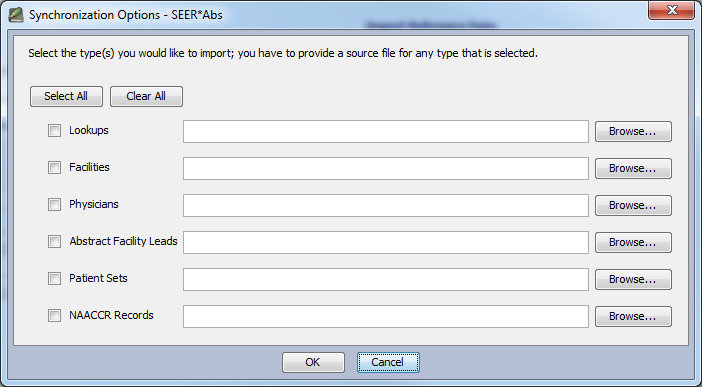Enable NAACCR Records import checkbox

coord(55,315)
